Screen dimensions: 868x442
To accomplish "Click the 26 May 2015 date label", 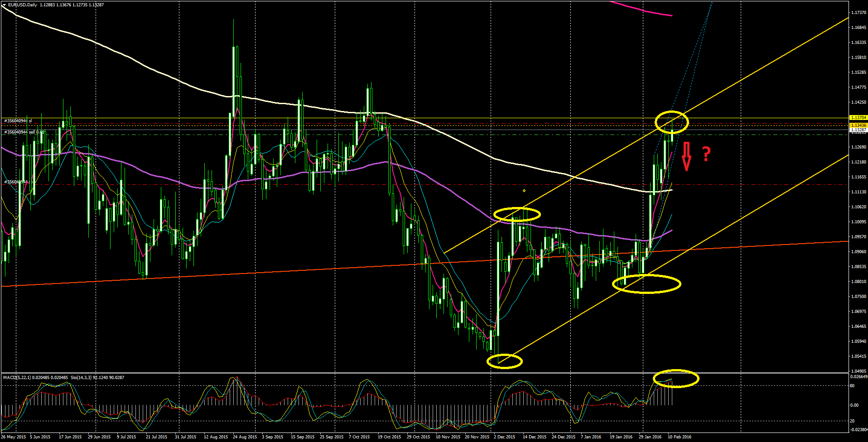I will (13, 437).
